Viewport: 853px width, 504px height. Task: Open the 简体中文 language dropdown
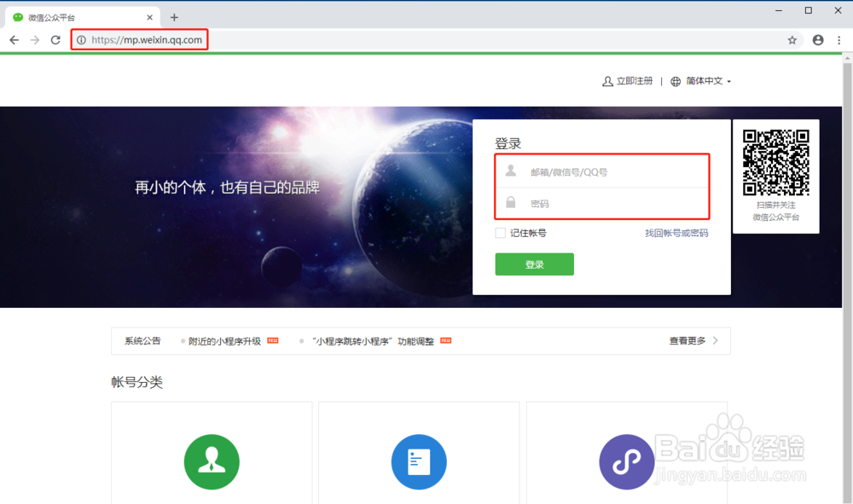click(x=708, y=81)
